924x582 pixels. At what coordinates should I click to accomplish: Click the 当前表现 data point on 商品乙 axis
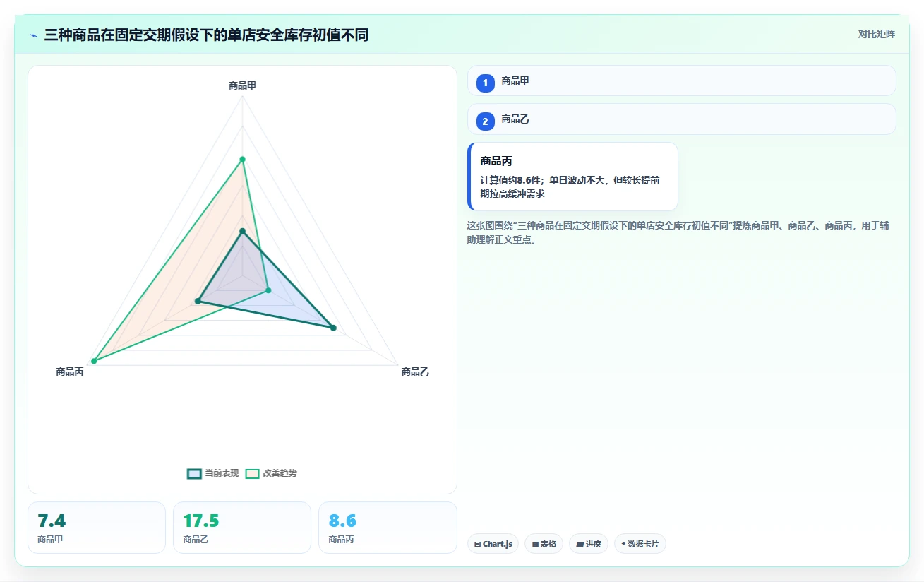tap(333, 328)
